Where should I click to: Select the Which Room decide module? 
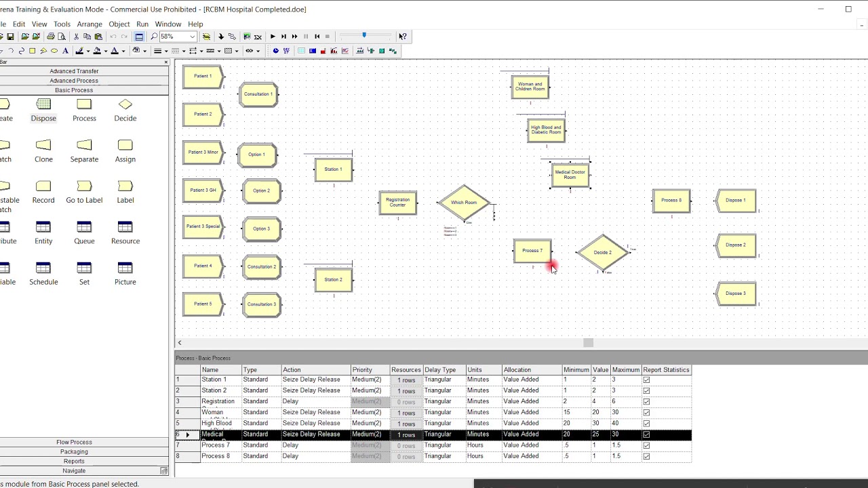(464, 203)
